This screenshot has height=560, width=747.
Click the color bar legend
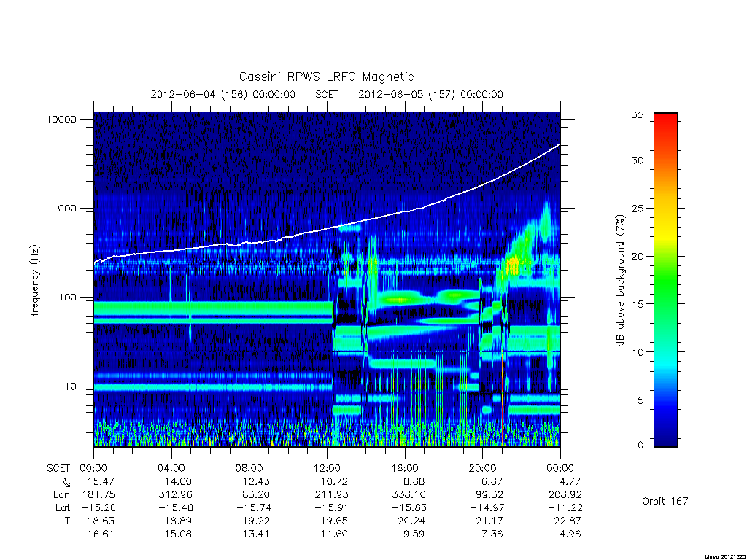665,280
